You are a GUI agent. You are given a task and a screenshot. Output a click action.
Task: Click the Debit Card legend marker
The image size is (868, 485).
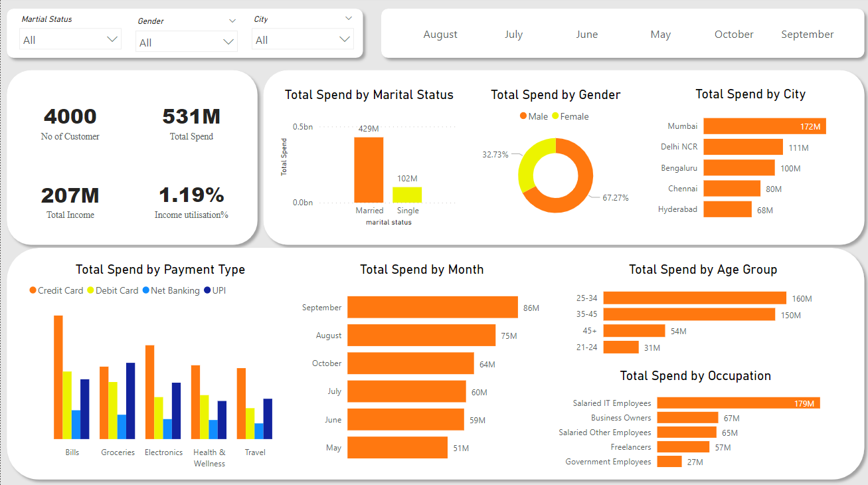[91, 290]
